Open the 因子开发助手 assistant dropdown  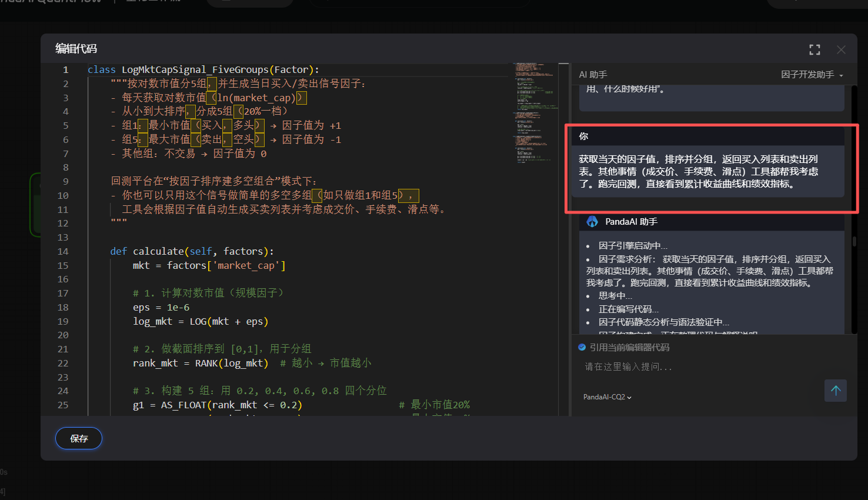point(812,75)
